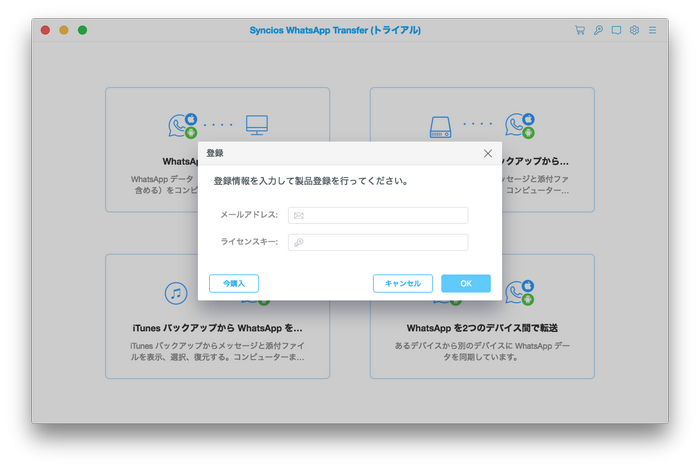Click the 今購入 button
The image size is (700, 469).
pyautogui.click(x=233, y=283)
